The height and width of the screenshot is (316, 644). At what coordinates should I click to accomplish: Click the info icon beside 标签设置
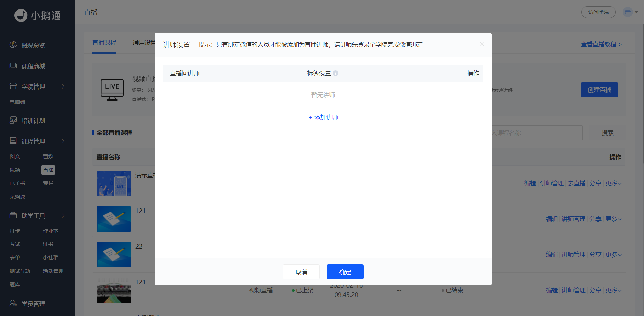pos(335,73)
